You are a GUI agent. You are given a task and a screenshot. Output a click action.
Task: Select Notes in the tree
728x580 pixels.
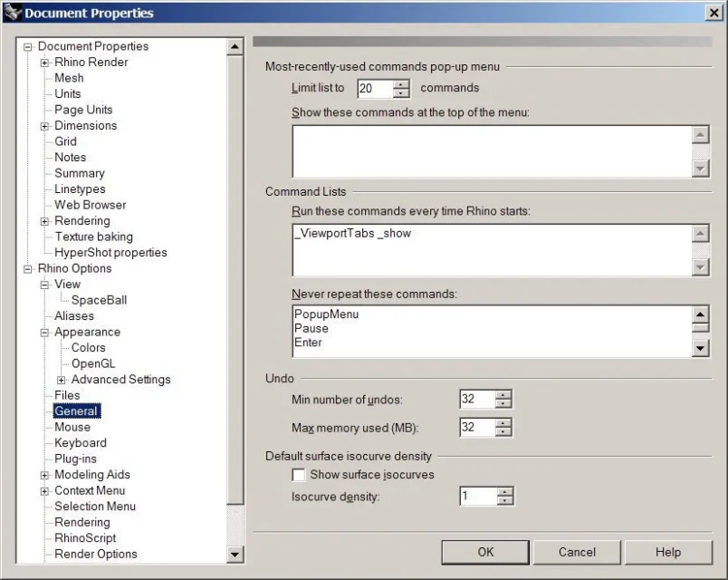(70, 157)
